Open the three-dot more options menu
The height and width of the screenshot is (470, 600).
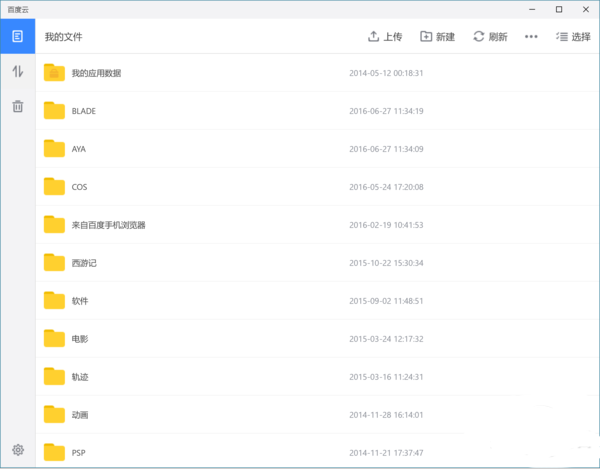tap(531, 37)
